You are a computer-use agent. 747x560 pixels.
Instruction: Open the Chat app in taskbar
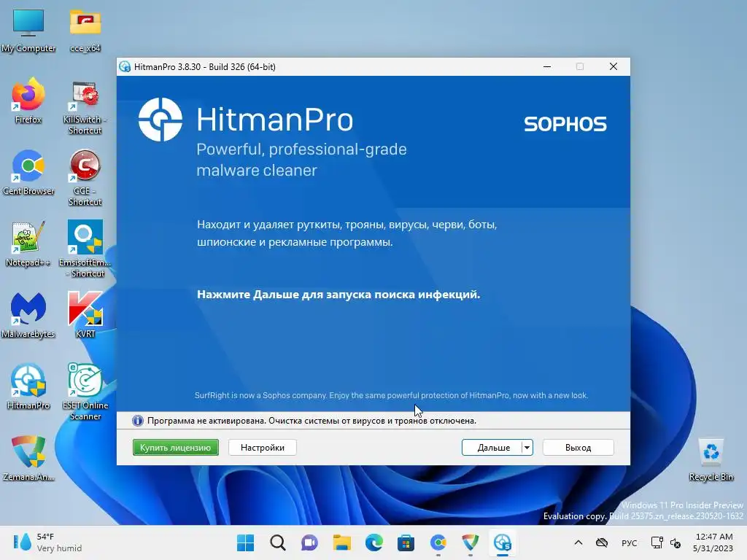[309, 542]
